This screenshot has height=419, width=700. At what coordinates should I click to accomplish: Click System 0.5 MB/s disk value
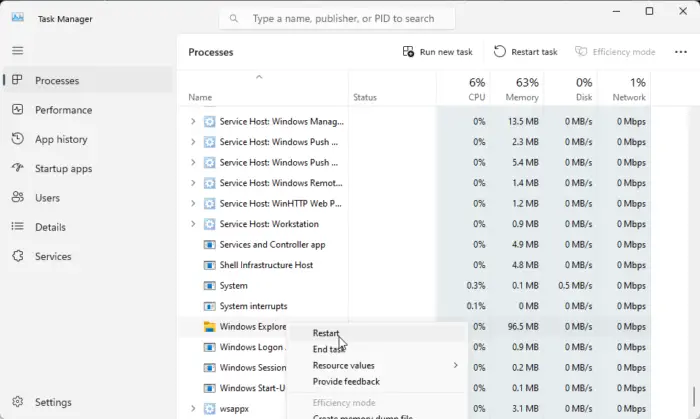pos(575,286)
